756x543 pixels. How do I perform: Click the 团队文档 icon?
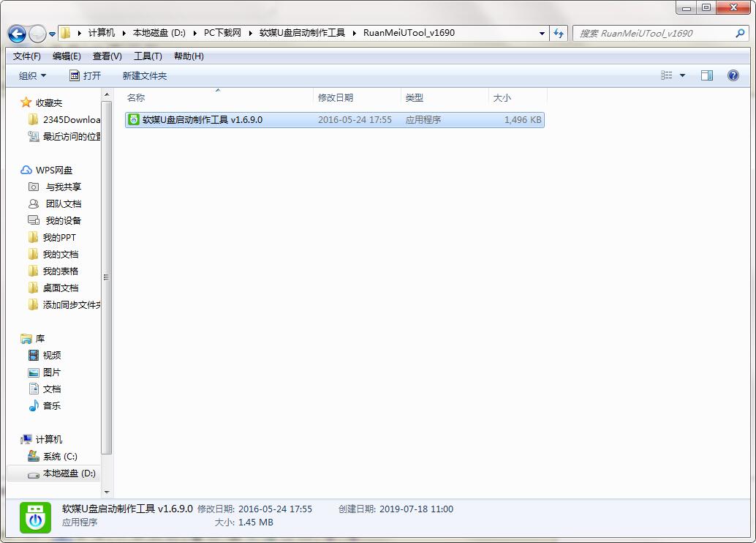tap(34, 203)
